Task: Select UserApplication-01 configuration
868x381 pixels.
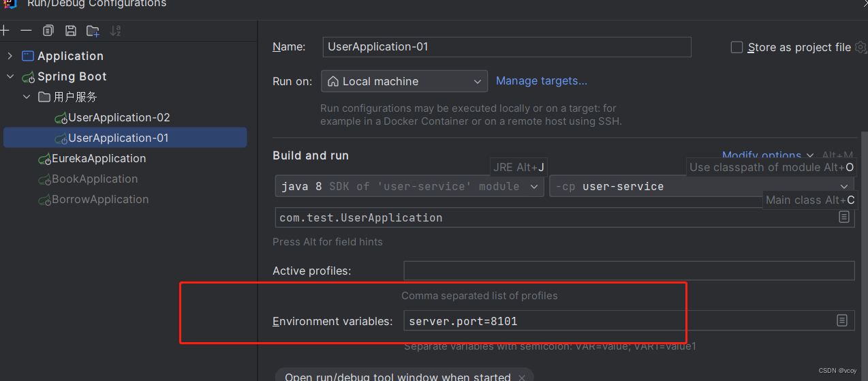Action: coord(125,138)
